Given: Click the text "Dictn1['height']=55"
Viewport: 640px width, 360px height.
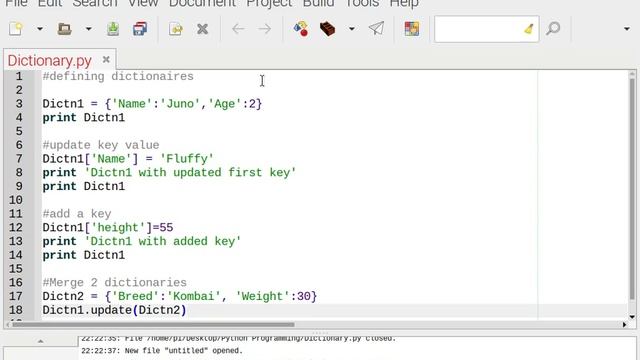Looking at the screenshot, I should (x=108, y=227).
